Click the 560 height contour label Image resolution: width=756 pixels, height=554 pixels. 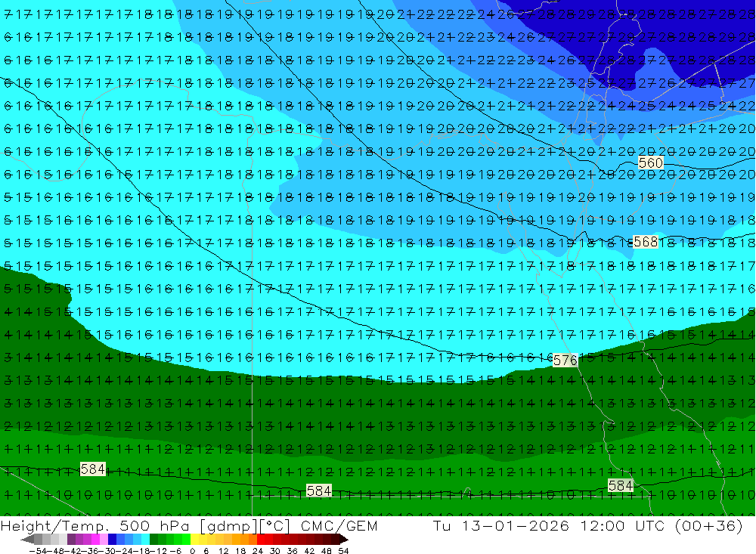tap(650, 163)
